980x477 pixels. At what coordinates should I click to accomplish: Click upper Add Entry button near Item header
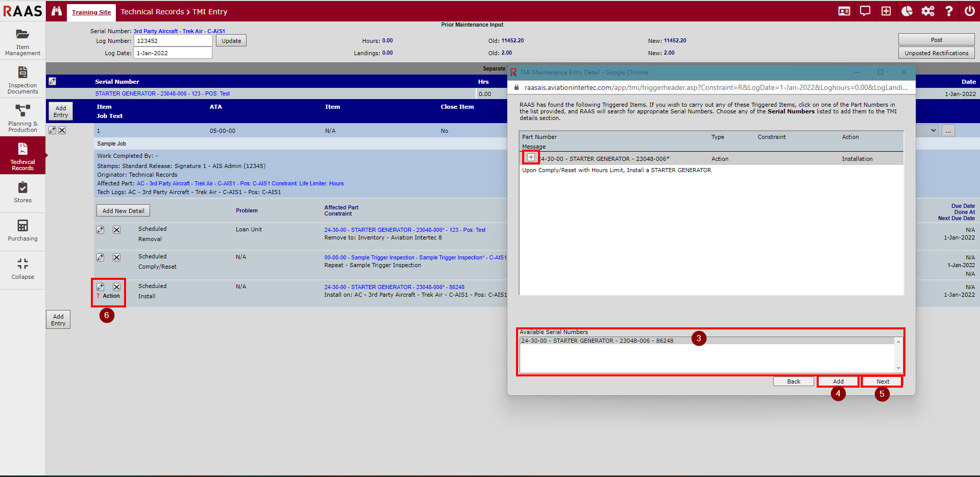[61, 111]
